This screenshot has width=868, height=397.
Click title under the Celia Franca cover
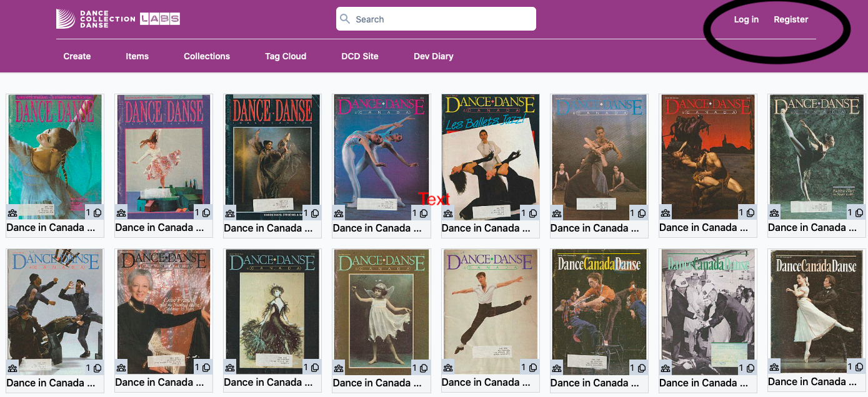[x=159, y=383]
